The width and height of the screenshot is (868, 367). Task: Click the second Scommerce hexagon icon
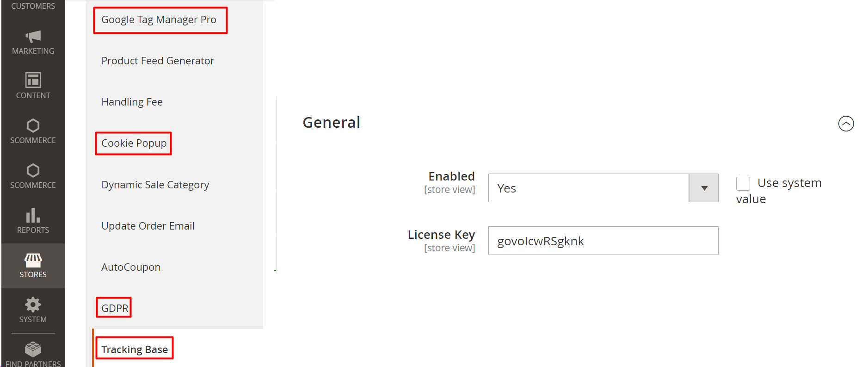pos(33,170)
